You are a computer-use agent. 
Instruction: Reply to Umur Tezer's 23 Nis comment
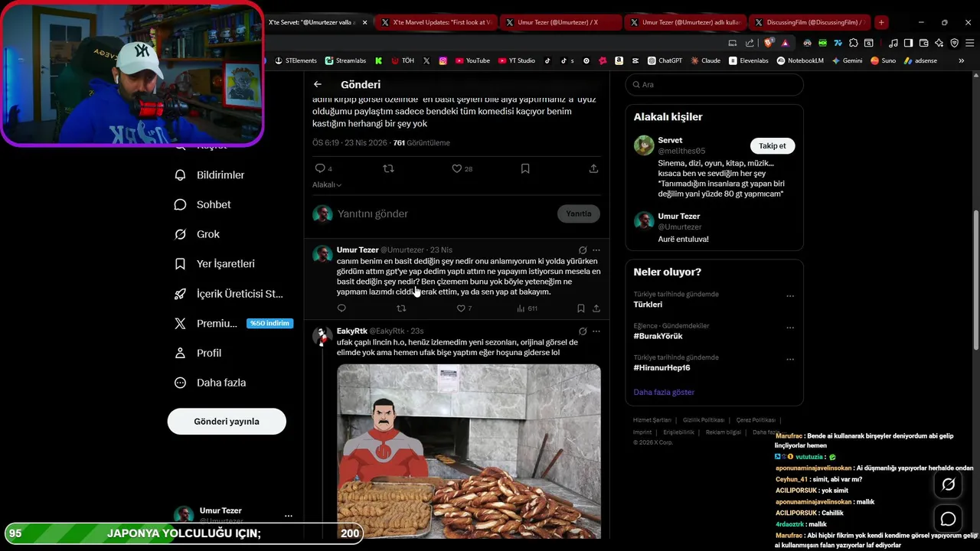coord(341,308)
